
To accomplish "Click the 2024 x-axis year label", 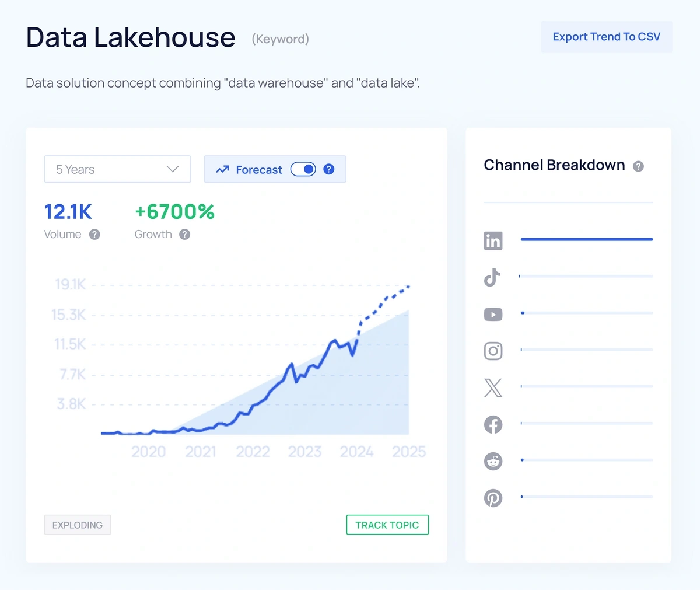I will coord(356,452).
